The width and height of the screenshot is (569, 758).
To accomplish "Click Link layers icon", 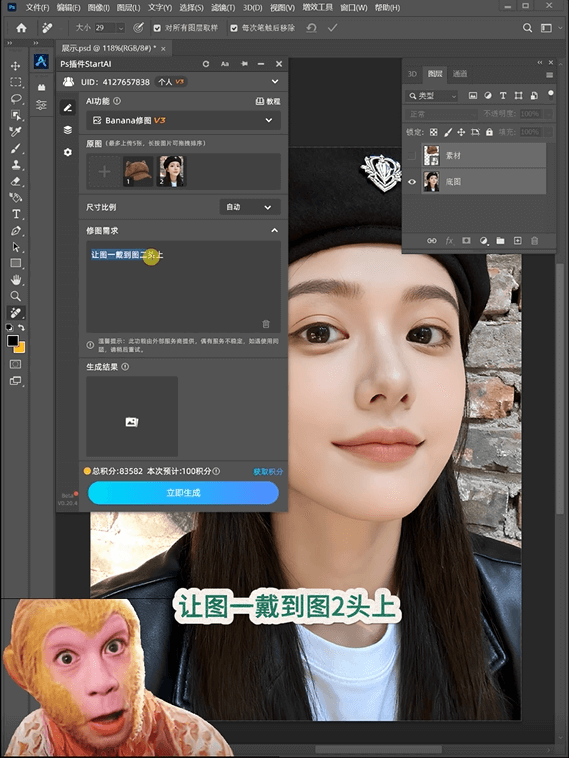I will 432,241.
